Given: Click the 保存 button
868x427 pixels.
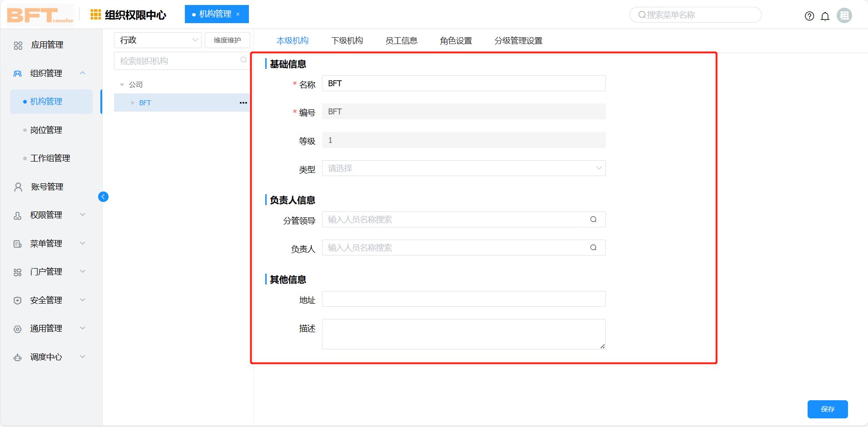Looking at the screenshot, I should [x=827, y=409].
